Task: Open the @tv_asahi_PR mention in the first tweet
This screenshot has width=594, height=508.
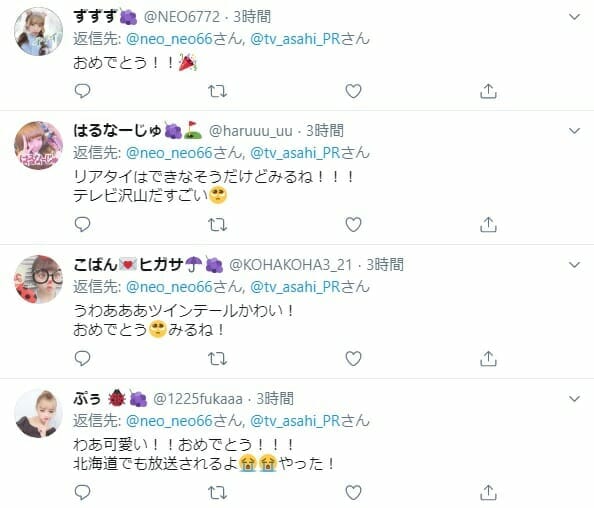Action: pyautogui.click(x=295, y=39)
